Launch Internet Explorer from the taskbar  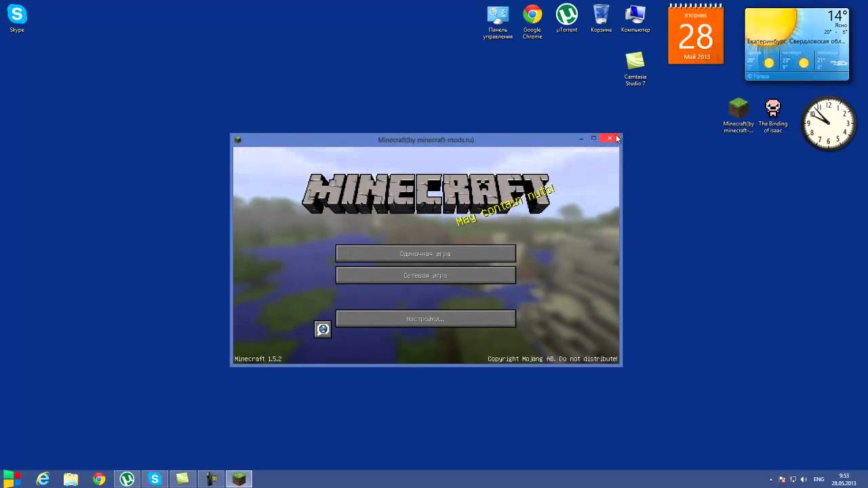[43, 479]
